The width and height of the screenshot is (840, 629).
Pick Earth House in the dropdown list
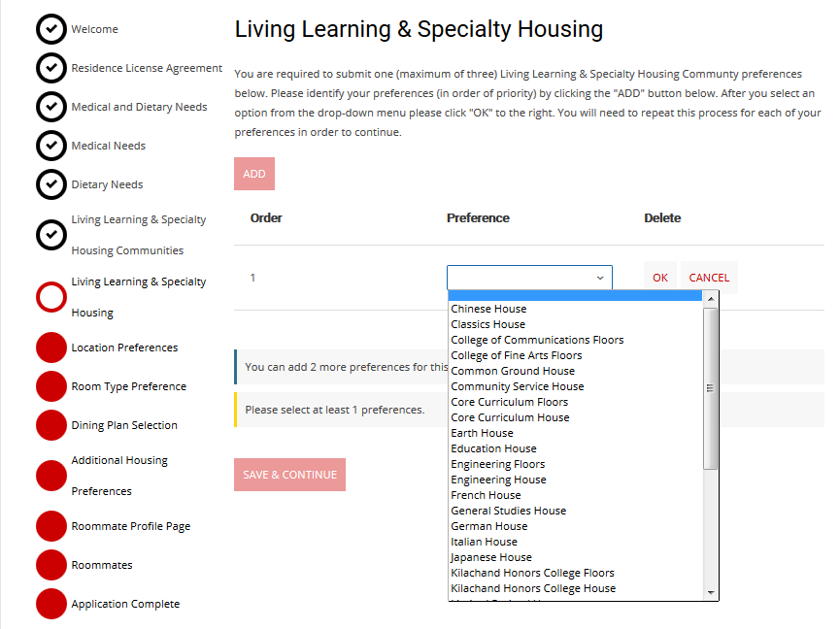coord(482,433)
